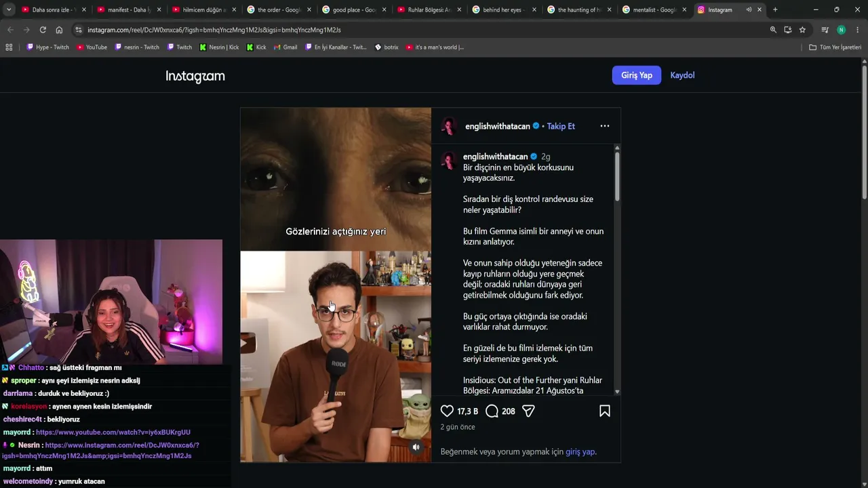Image resolution: width=868 pixels, height=488 pixels.
Task: Switch to the "Daha sonra izle" tab
Action: pyautogui.click(x=50, y=9)
